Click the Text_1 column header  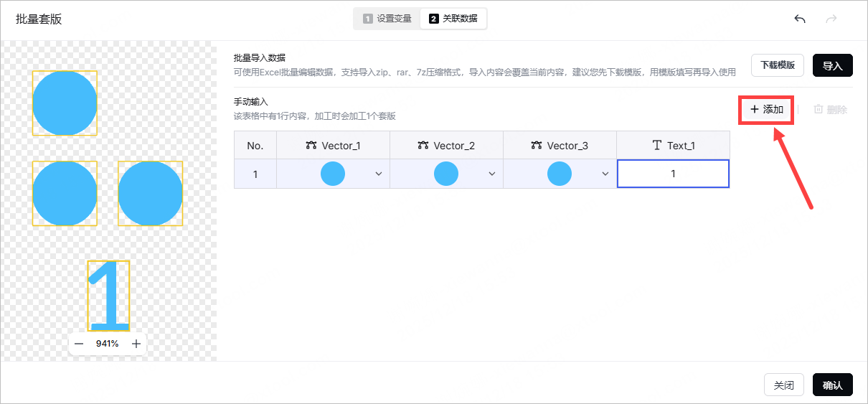tap(673, 146)
